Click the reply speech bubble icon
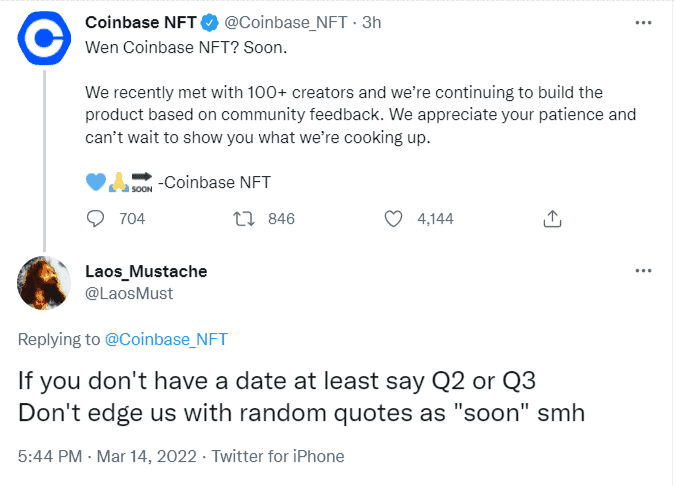The image size is (676, 486). 97,219
